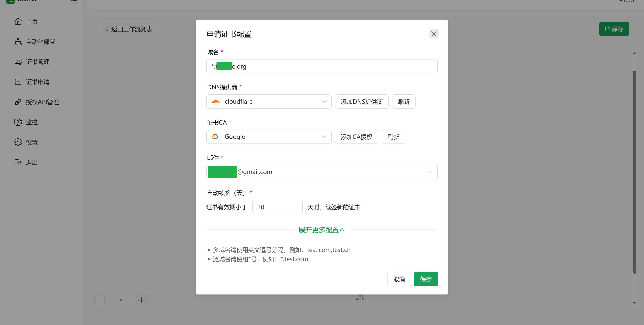Click the home icon beside 首页
Image resolution: width=644 pixels, height=325 pixels.
click(18, 21)
